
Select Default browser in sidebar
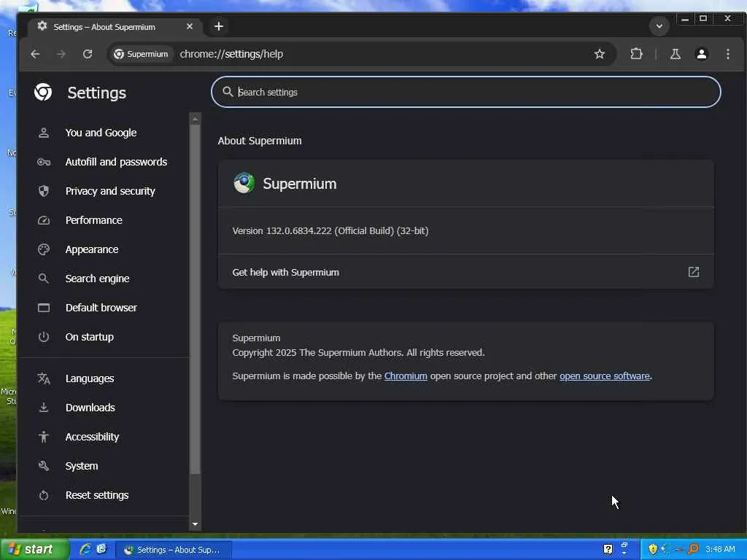coord(101,308)
